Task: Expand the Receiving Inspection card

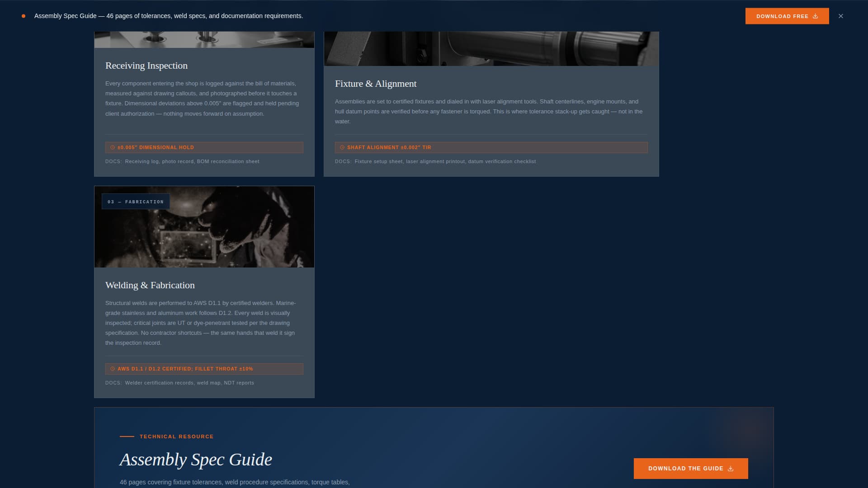Action: [146, 66]
